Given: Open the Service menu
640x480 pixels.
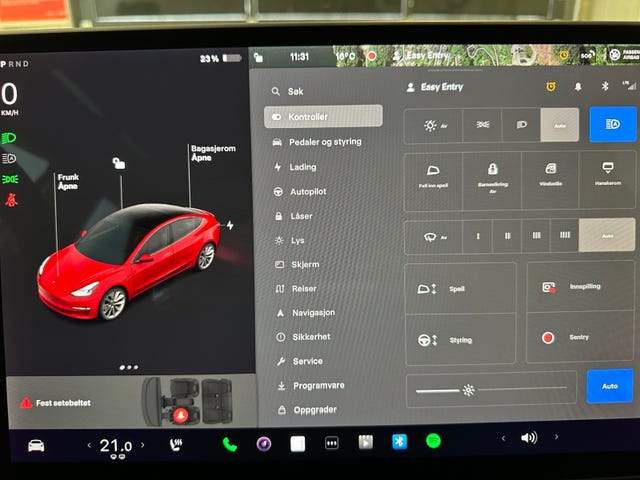Looking at the screenshot, I should (x=300, y=361).
